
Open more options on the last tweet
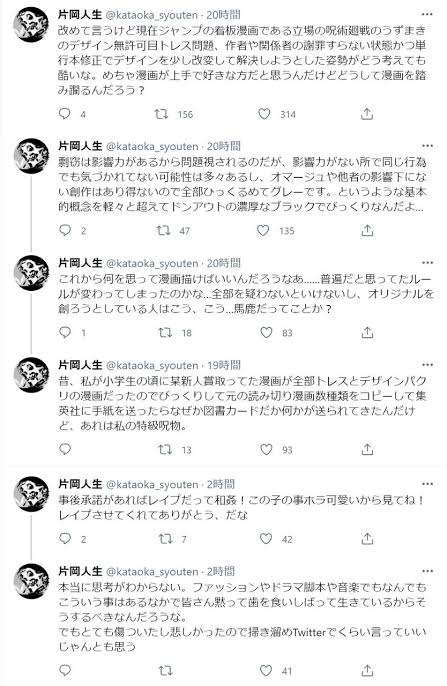tap(427, 571)
